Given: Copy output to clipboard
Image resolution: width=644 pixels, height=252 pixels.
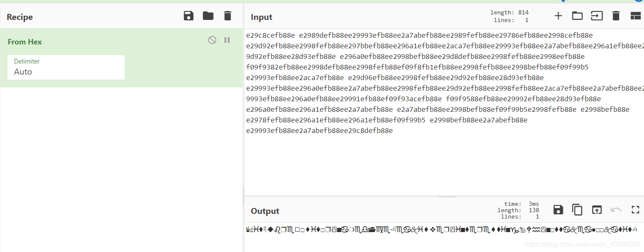Looking at the screenshot, I should (x=577, y=210).
